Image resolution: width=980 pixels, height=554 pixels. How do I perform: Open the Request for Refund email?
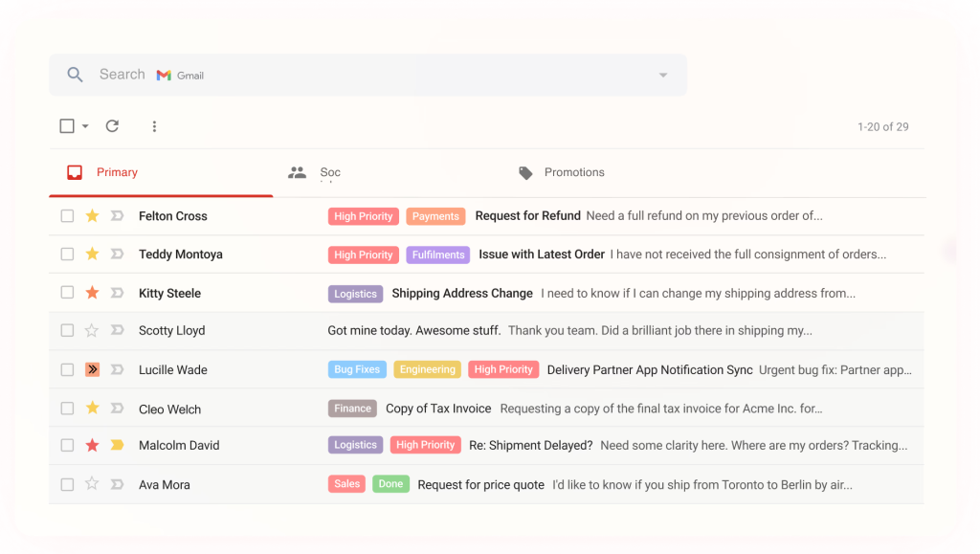[x=527, y=216]
